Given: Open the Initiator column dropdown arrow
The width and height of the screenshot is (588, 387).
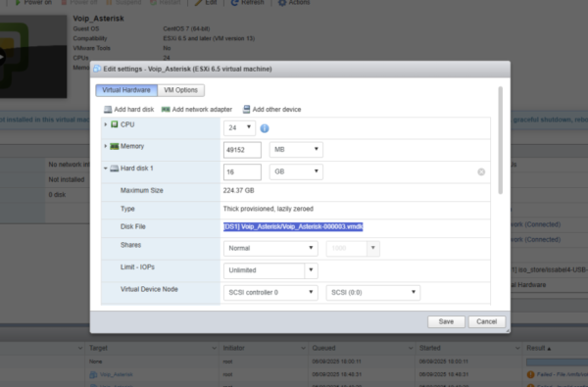Looking at the screenshot, I should [303, 349].
